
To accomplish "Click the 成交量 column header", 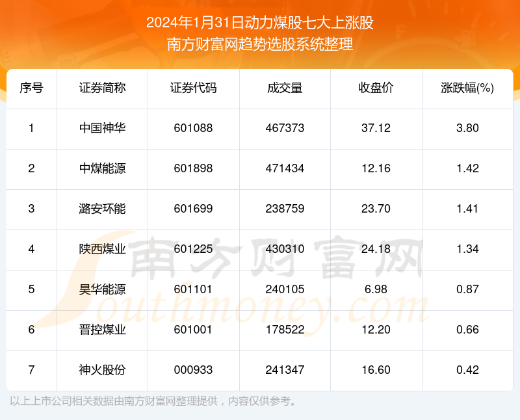I will [x=285, y=88].
